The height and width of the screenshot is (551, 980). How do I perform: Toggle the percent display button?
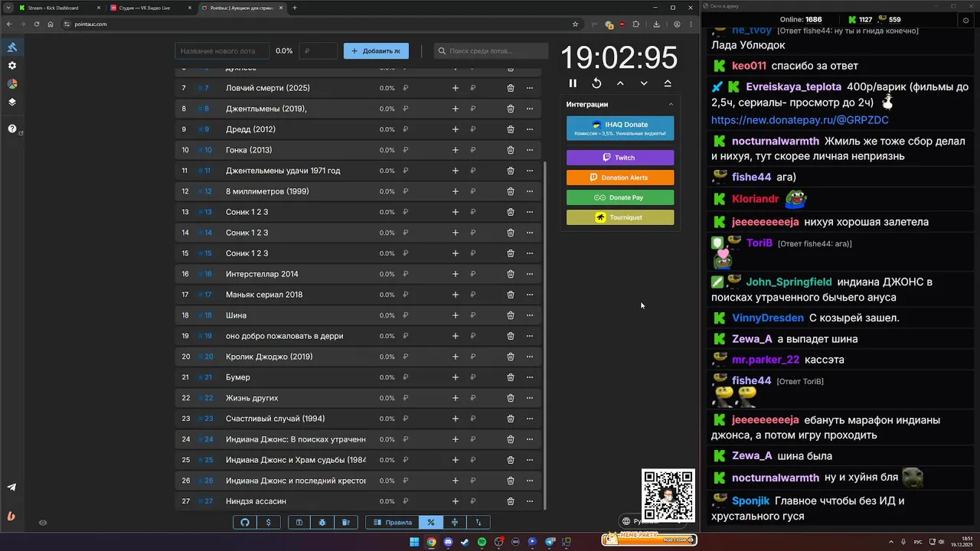coord(431,522)
